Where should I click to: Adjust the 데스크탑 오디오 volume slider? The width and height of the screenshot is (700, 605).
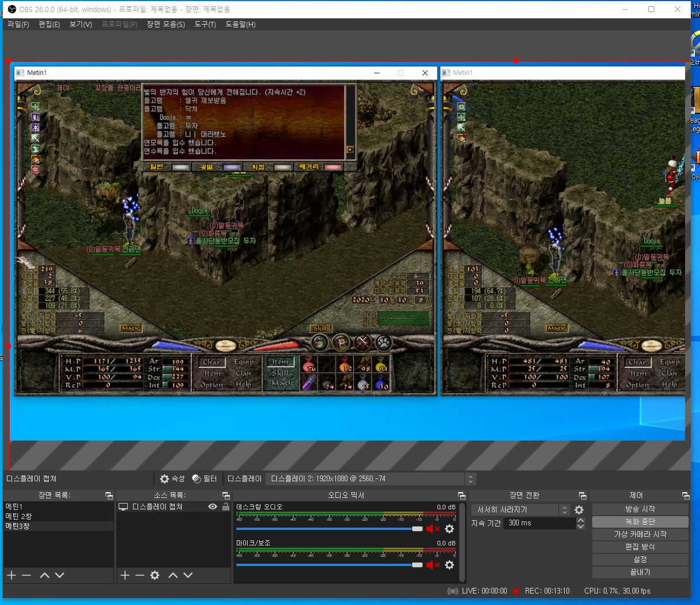pos(329,529)
